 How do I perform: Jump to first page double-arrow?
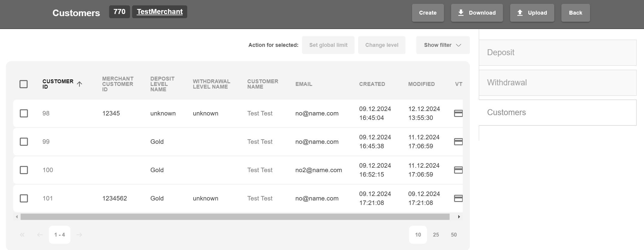tap(22, 235)
